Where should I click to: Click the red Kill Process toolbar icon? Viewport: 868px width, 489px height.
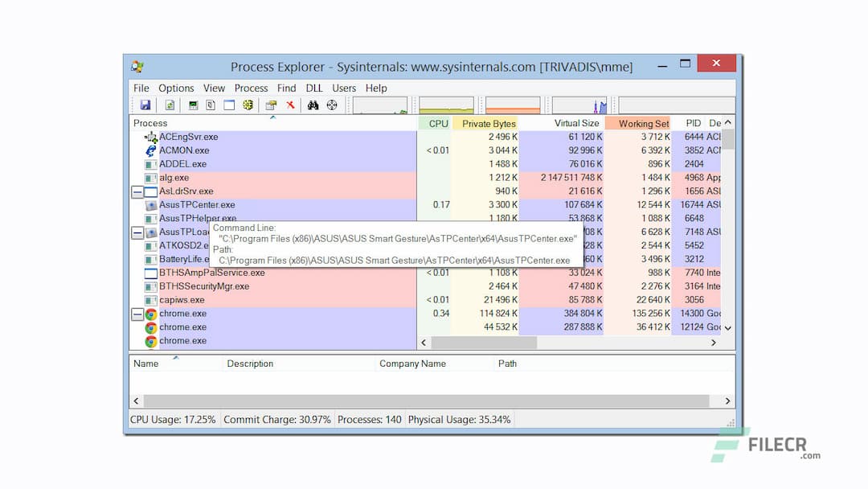click(290, 105)
